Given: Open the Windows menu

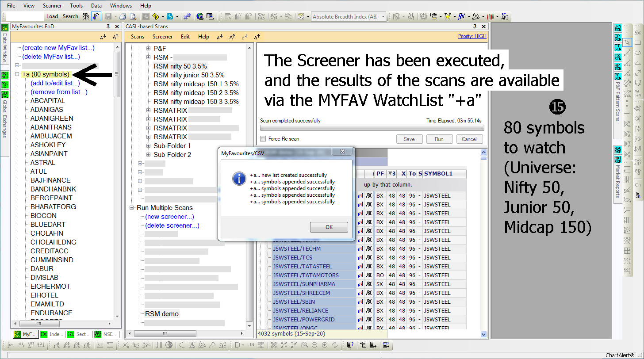Looking at the screenshot, I should click(x=121, y=6).
